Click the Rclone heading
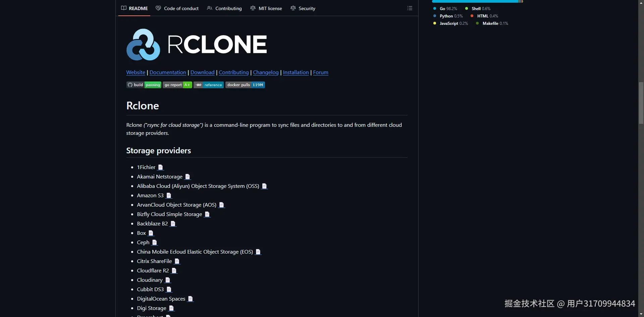Screen dimensions: 644x317 143,106
